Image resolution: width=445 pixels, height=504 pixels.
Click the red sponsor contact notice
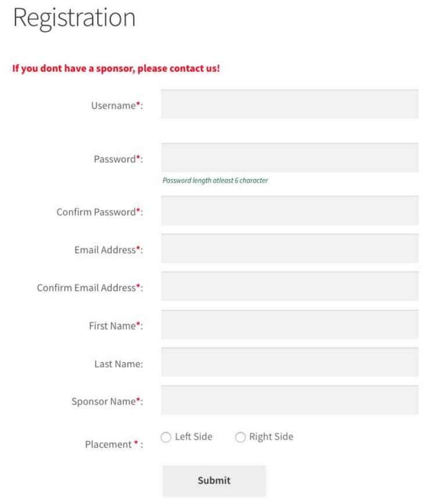(x=116, y=69)
